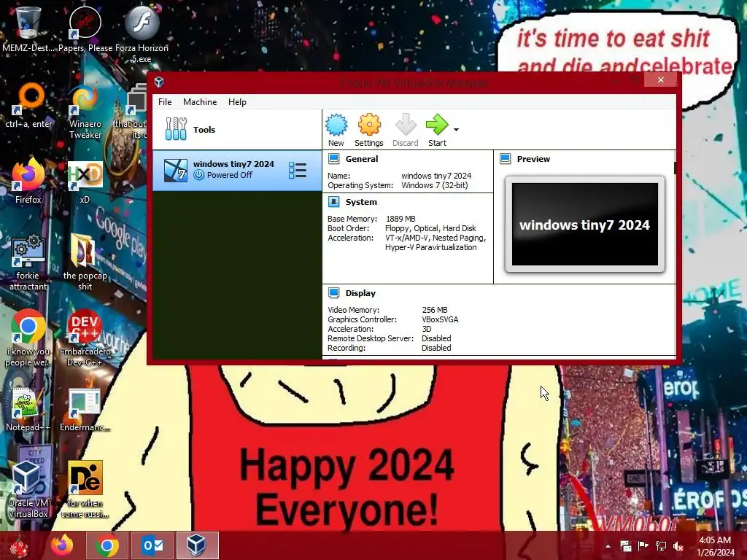Click the System section header
Screen dimensions: 747x560
click(x=360, y=202)
